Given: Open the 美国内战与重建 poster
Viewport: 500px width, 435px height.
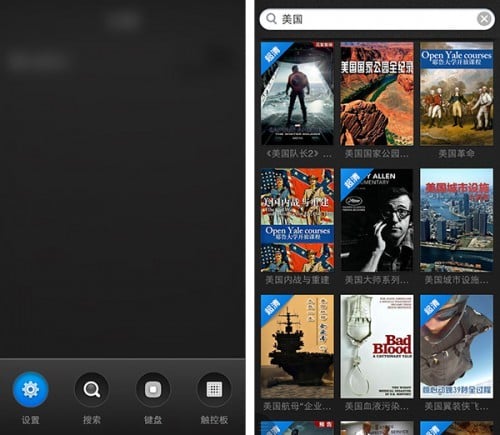Looking at the screenshot, I should point(297,220).
